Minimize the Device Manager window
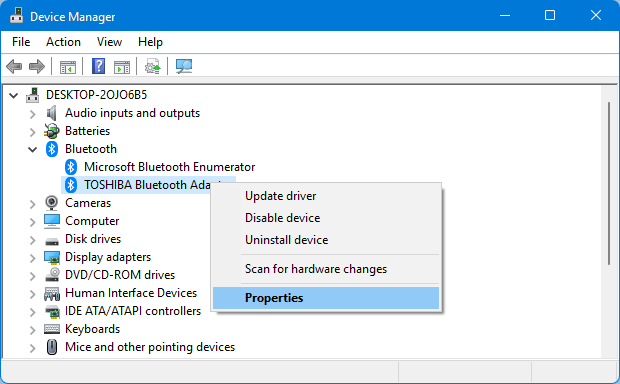620x384 pixels. (x=505, y=15)
